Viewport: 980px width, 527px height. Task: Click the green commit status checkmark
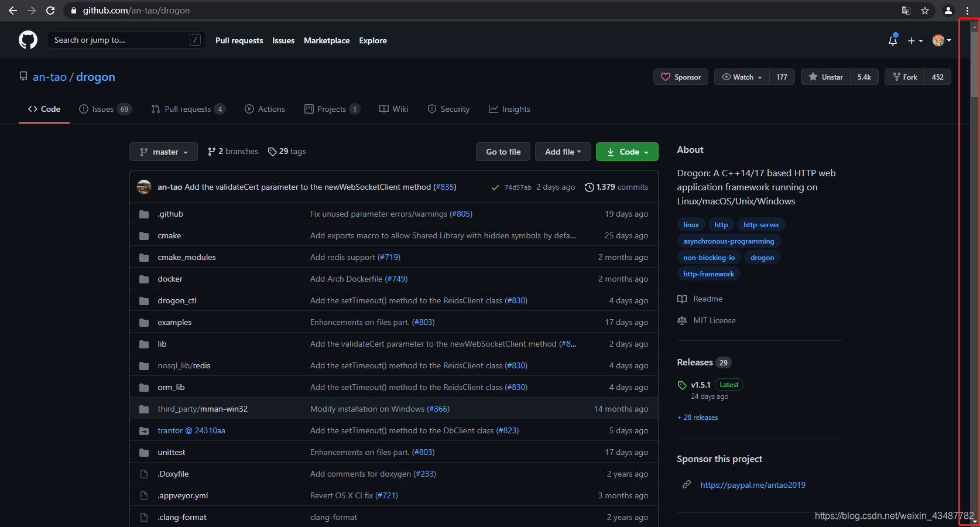(495, 187)
